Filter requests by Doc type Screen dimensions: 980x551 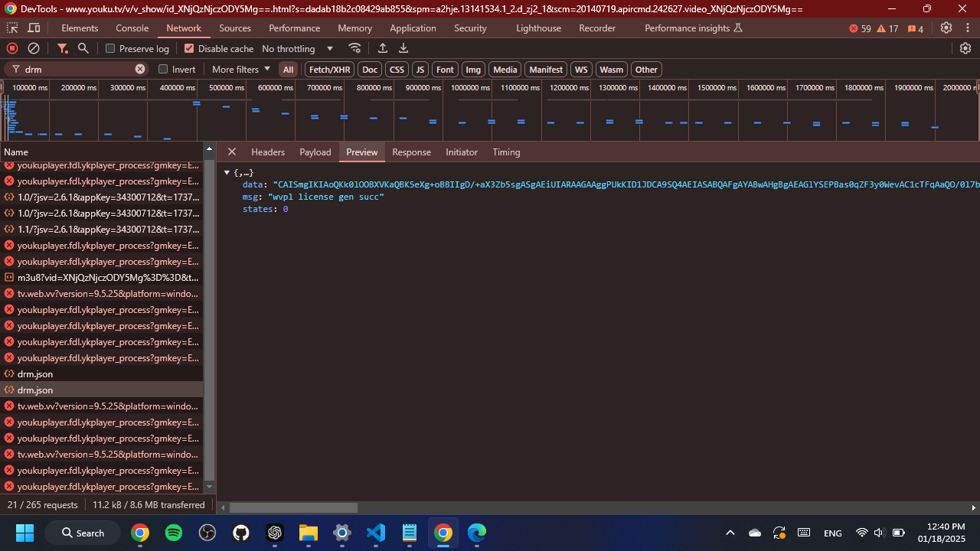pyautogui.click(x=370, y=70)
